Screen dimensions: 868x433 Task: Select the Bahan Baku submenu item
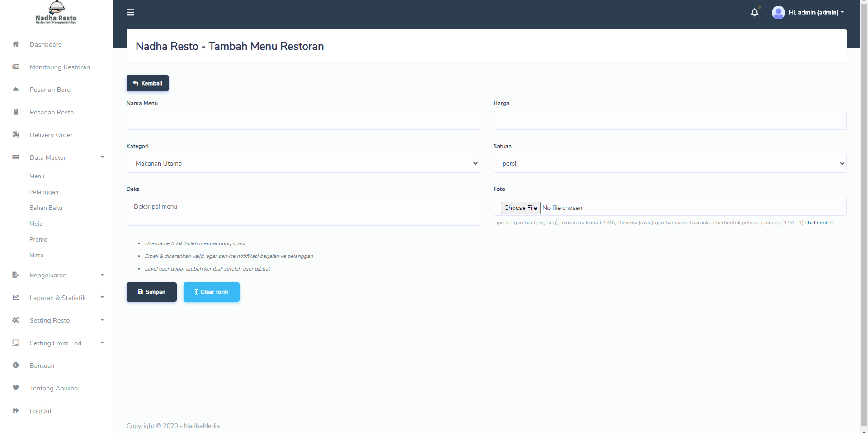point(46,208)
